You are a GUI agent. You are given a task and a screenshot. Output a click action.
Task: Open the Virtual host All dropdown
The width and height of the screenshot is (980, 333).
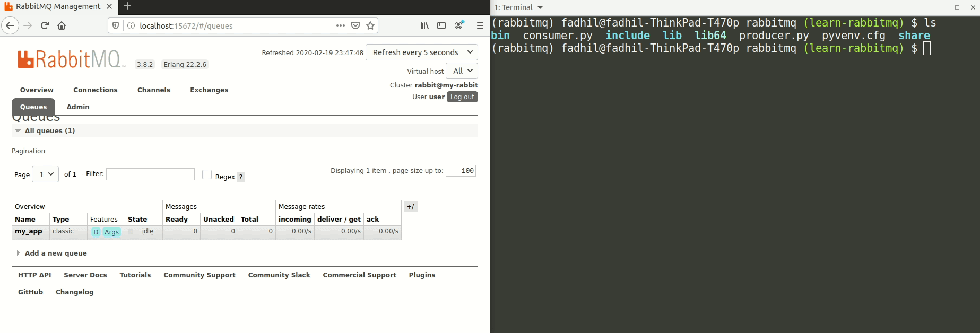coord(462,71)
